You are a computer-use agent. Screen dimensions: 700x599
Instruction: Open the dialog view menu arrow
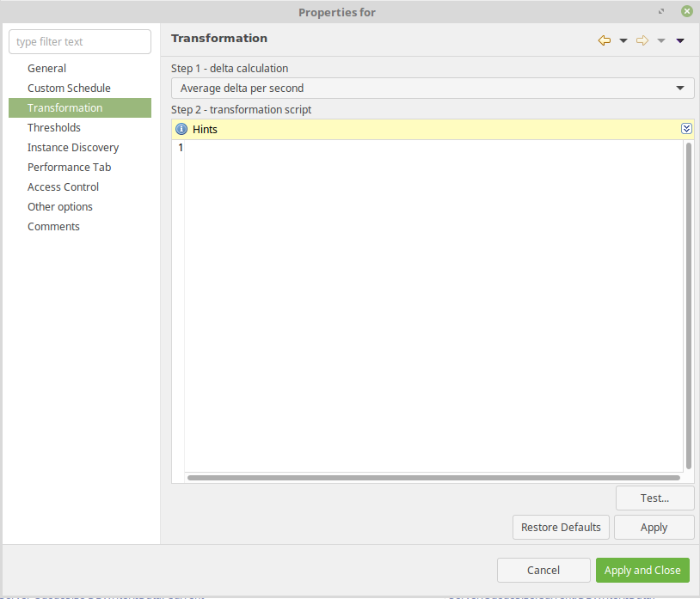[x=680, y=40]
